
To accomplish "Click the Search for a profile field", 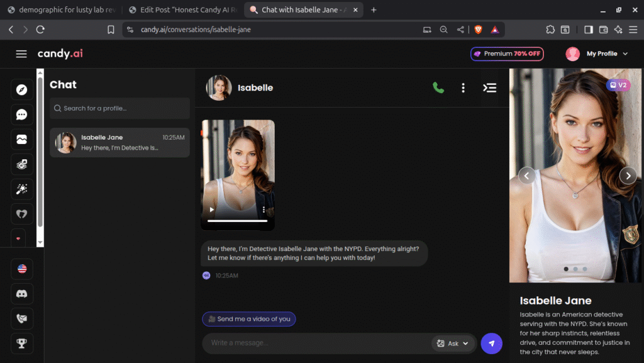I will coord(119,108).
